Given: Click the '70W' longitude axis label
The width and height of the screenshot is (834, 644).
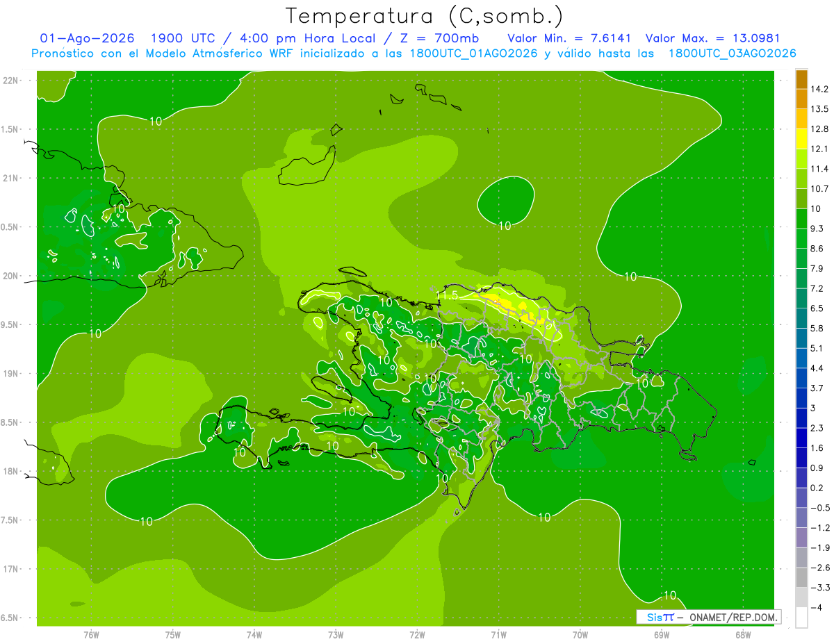Looking at the screenshot, I should [580, 635].
